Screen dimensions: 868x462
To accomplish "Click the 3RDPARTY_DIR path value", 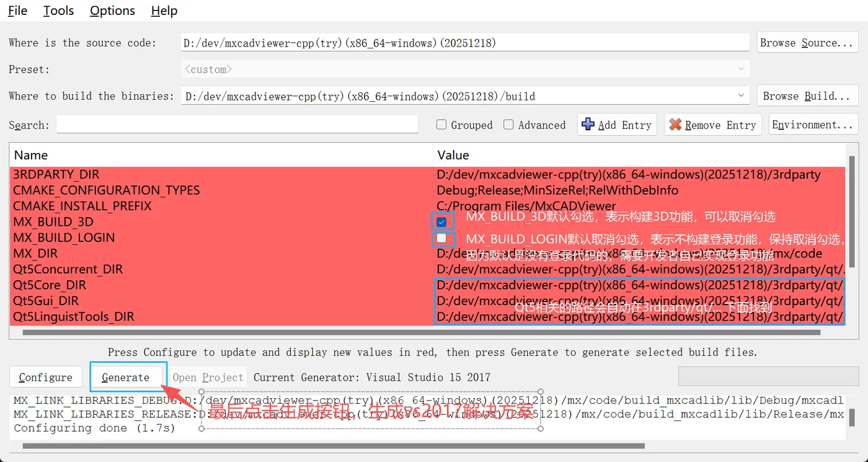I will 629,175.
